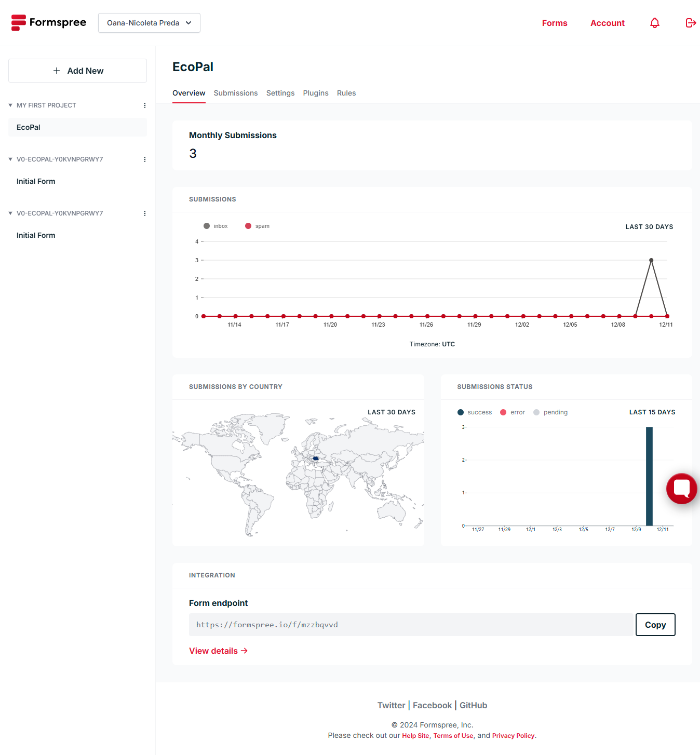This screenshot has width=700, height=755.
Task: Open the Help Site link
Action: (x=415, y=736)
